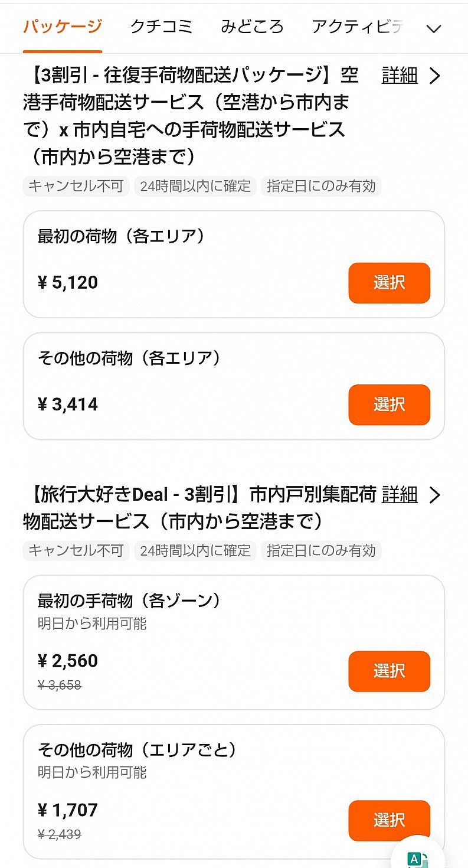This screenshot has width=468, height=868.
Task: Go to the みどころ tab
Action: click(252, 27)
